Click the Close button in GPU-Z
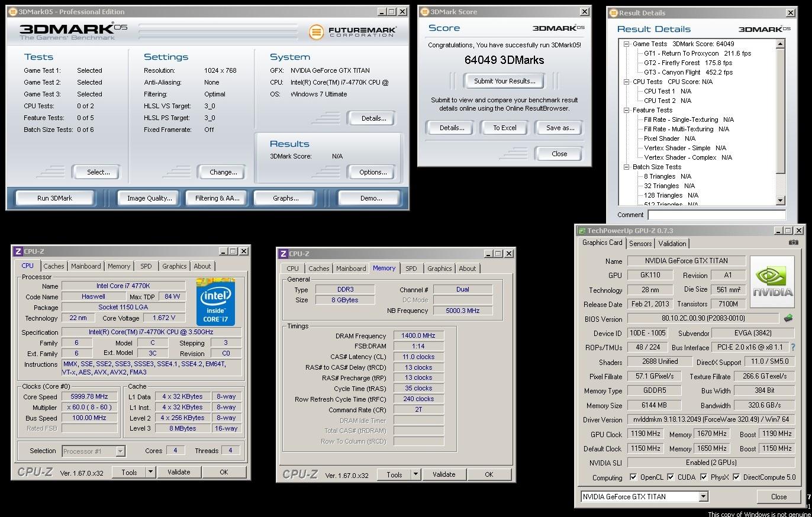Viewport: 812px width, 517px height. click(779, 497)
